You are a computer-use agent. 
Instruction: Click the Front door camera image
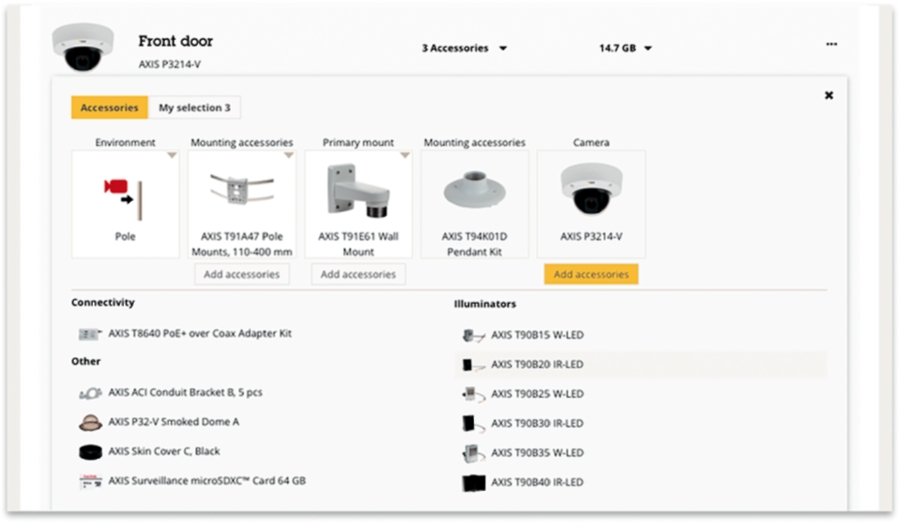(x=83, y=47)
